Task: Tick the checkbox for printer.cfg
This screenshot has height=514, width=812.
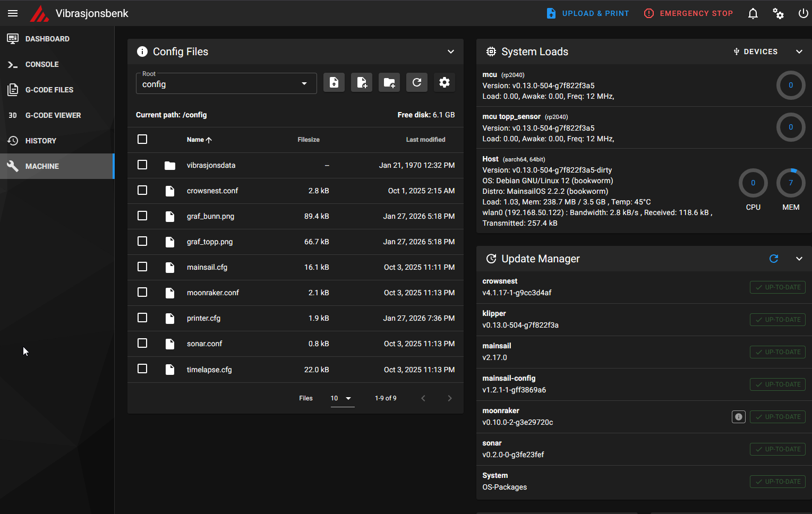Action: click(142, 318)
